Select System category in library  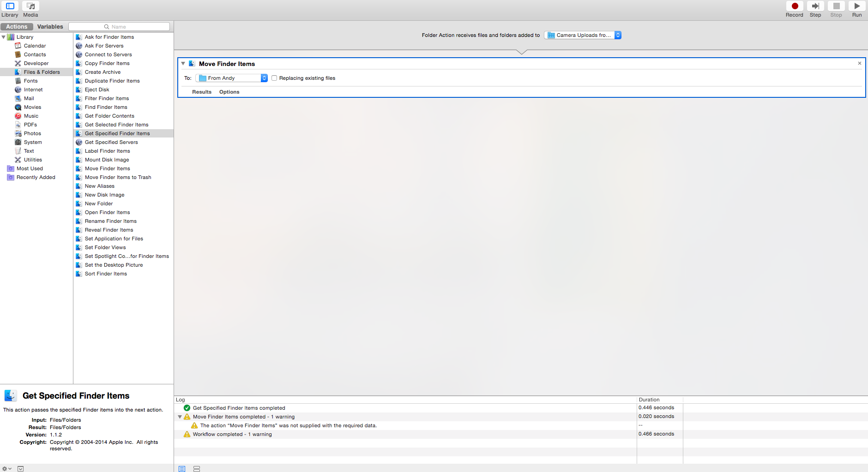coord(33,142)
